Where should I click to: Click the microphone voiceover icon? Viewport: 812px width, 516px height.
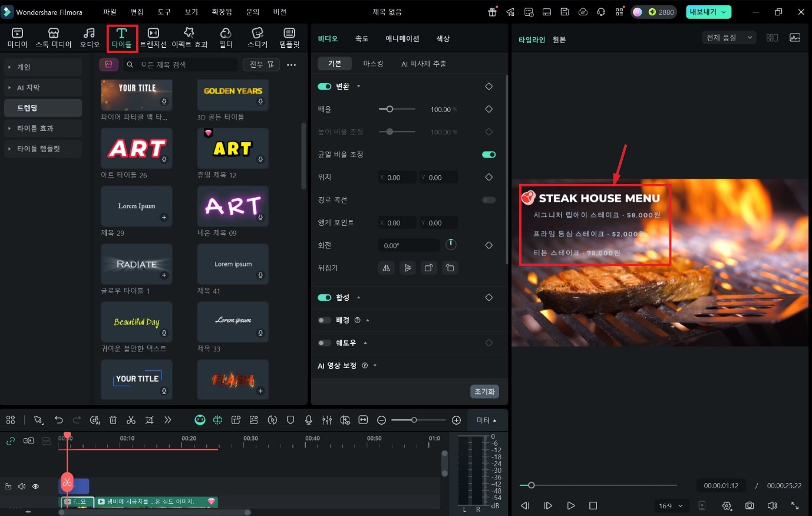(308, 420)
